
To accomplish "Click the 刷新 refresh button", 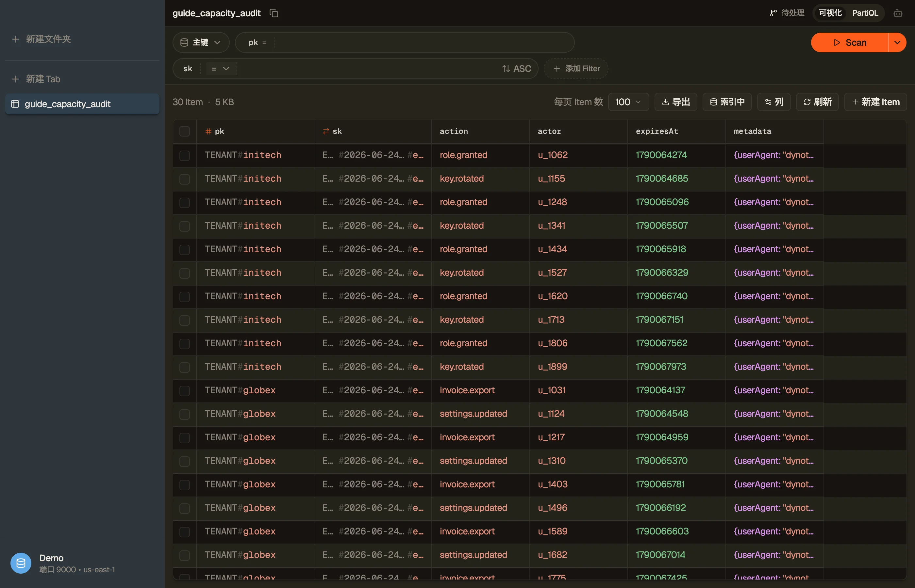I will [817, 102].
